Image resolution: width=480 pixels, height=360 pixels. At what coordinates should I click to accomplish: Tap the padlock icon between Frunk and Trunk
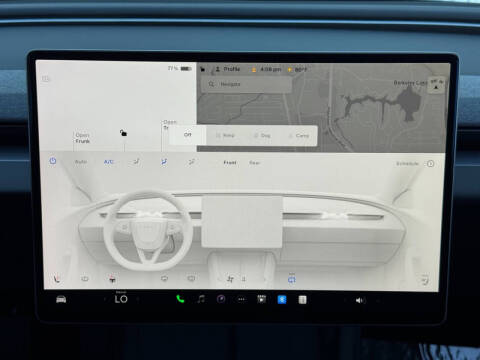click(123, 133)
